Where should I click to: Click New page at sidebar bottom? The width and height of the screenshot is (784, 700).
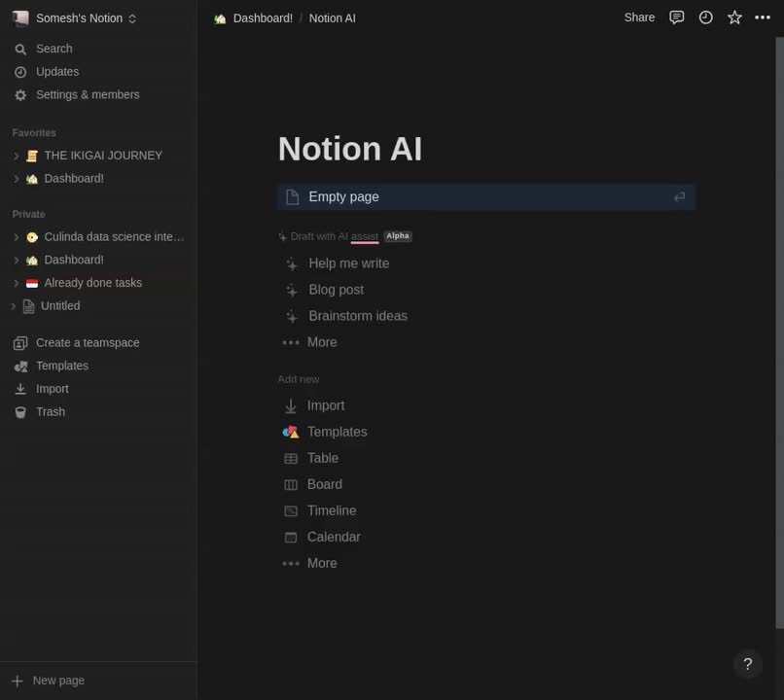coord(58,681)
